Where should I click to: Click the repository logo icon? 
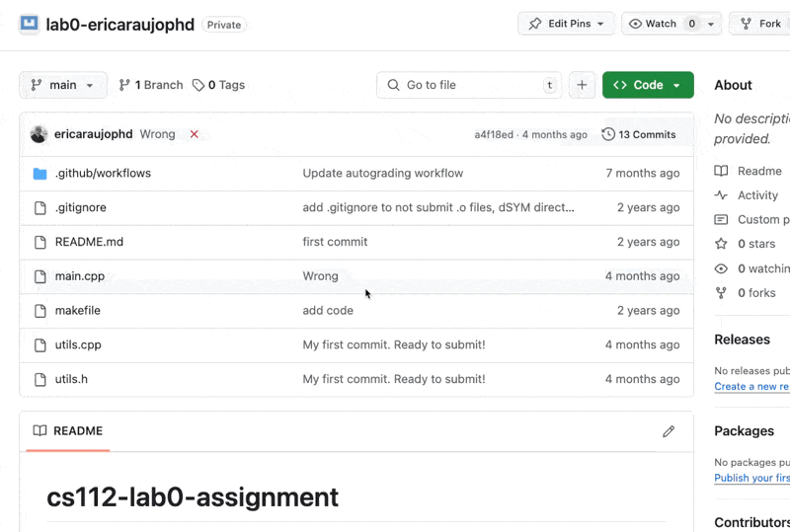[29, 24]
